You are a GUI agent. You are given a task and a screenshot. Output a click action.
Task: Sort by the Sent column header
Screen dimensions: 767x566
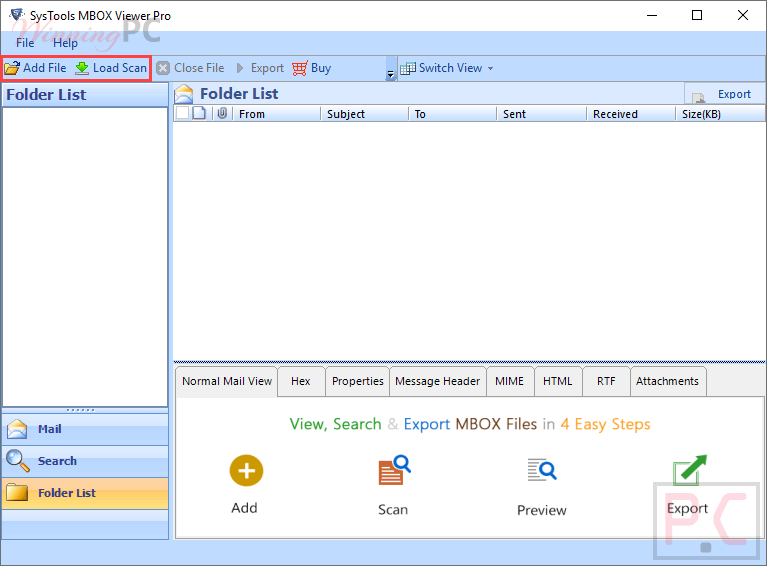click(x=541, y=114)
